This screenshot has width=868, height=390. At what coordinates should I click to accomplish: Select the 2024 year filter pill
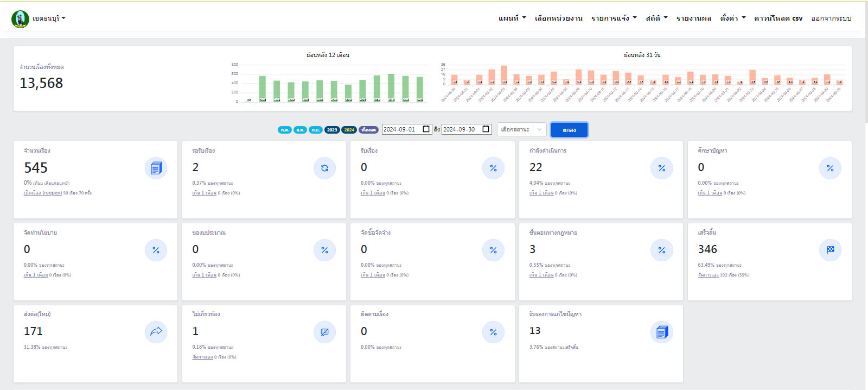pos(349,130)
